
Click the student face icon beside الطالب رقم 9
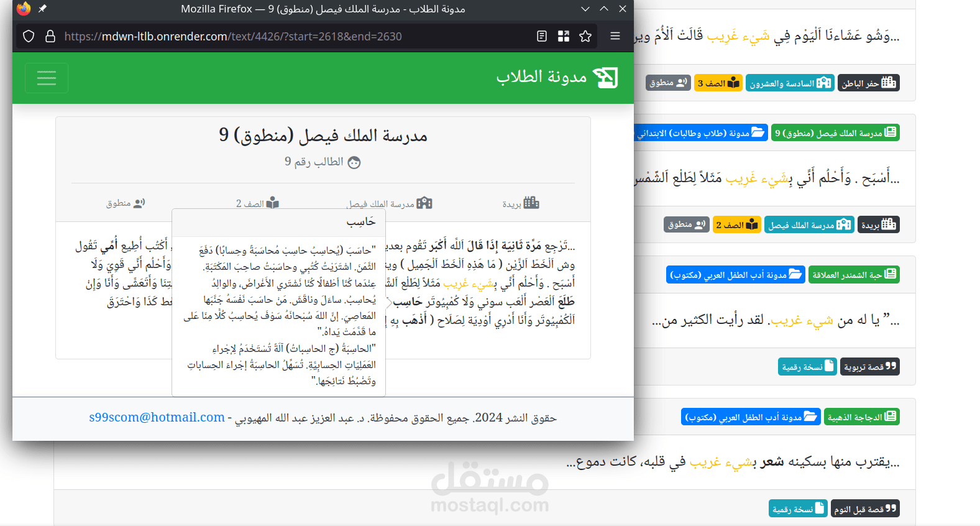click(354, 162)
